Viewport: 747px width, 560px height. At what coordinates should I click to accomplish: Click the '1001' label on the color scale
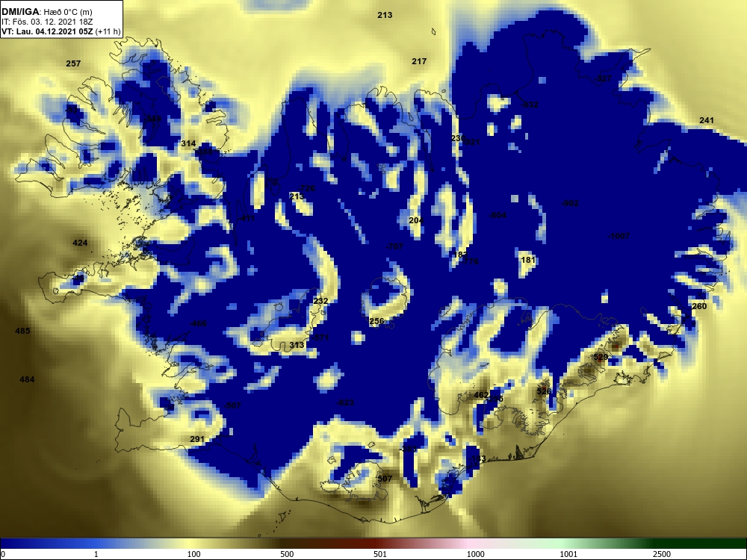tap(568, 554)
